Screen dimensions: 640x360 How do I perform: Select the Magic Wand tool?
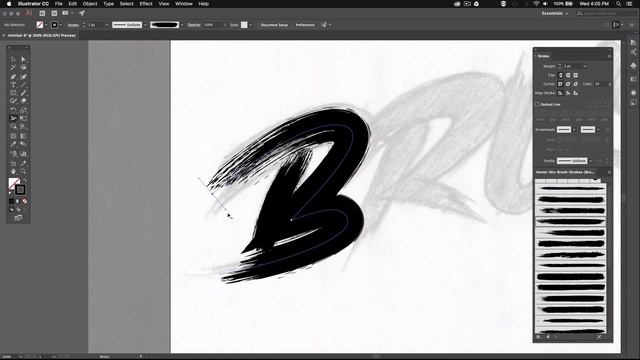[x=13, y=68]
